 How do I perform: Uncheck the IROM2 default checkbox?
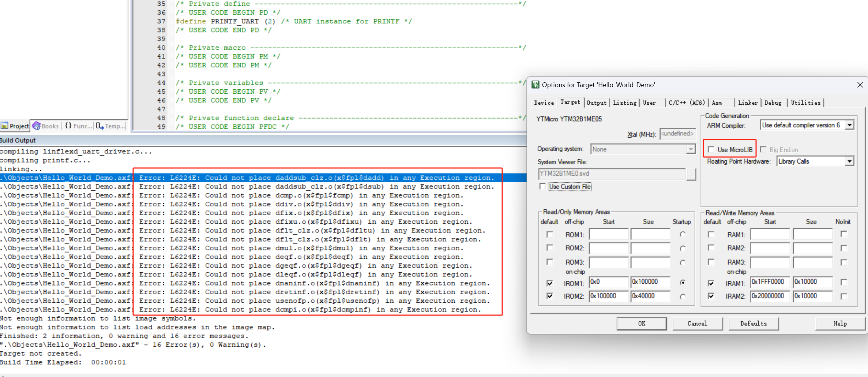pos(549,296)
